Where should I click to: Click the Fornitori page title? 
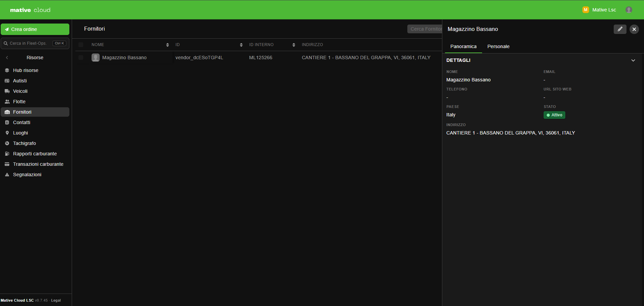[95, 29]
